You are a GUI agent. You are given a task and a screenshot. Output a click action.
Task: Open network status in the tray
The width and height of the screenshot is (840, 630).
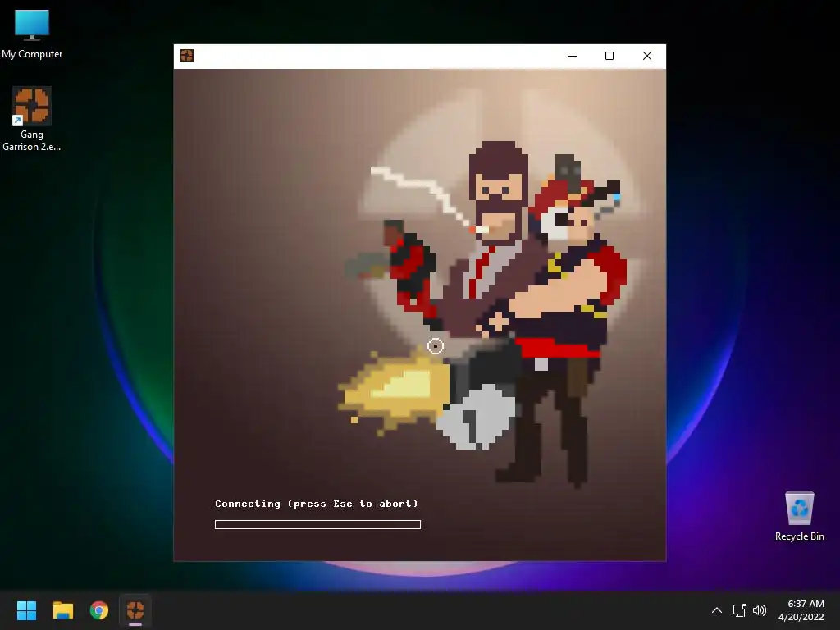click(740, 610)
